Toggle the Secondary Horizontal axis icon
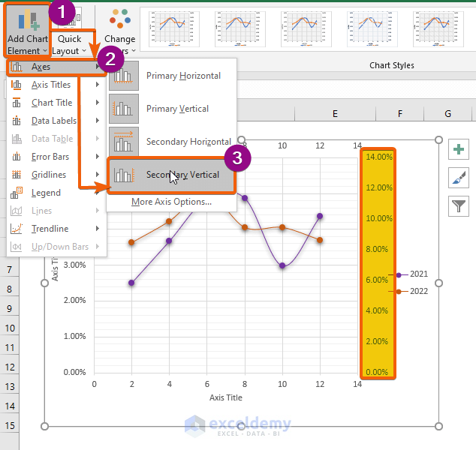Viewport: 476px width, 450px height. (124, 142)
